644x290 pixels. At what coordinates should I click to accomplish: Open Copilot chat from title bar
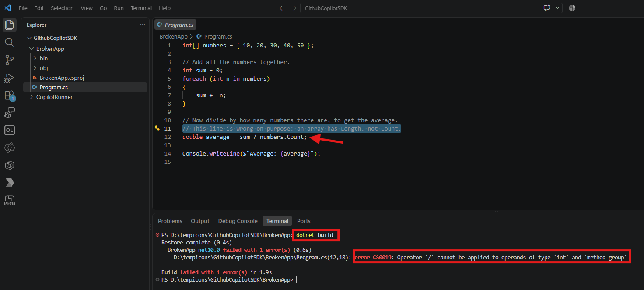(547, 8)
